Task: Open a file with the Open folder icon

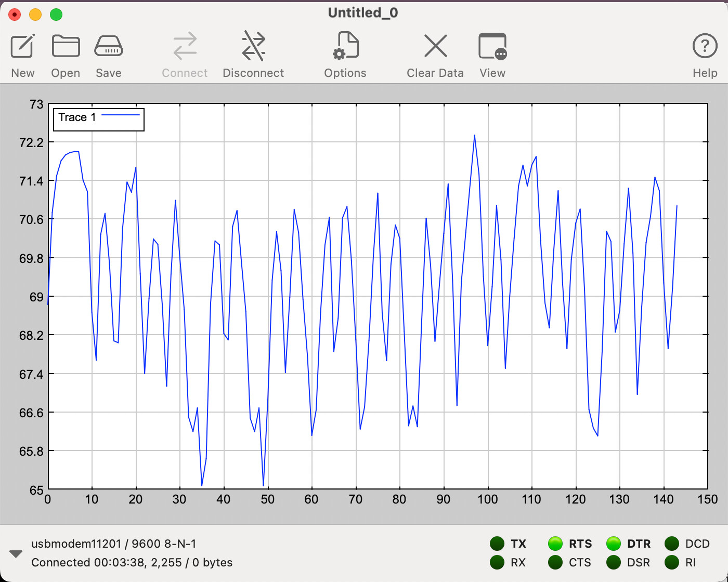Action: tap(66, 46)
